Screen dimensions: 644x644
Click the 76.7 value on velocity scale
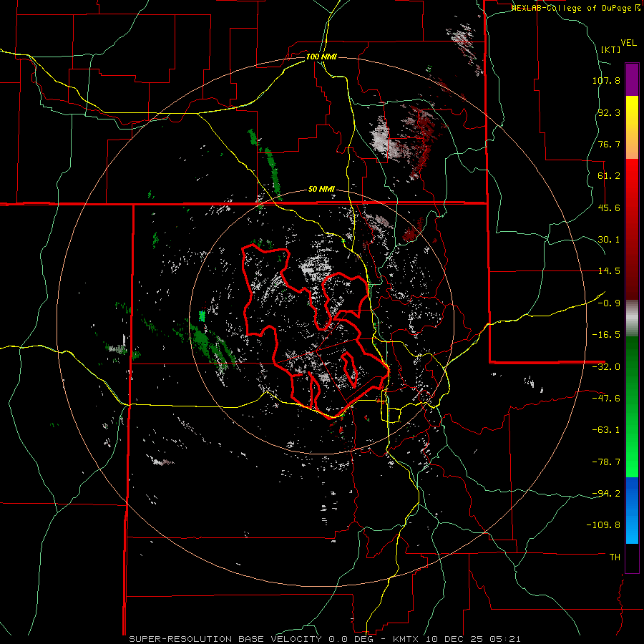pos(609,144)
